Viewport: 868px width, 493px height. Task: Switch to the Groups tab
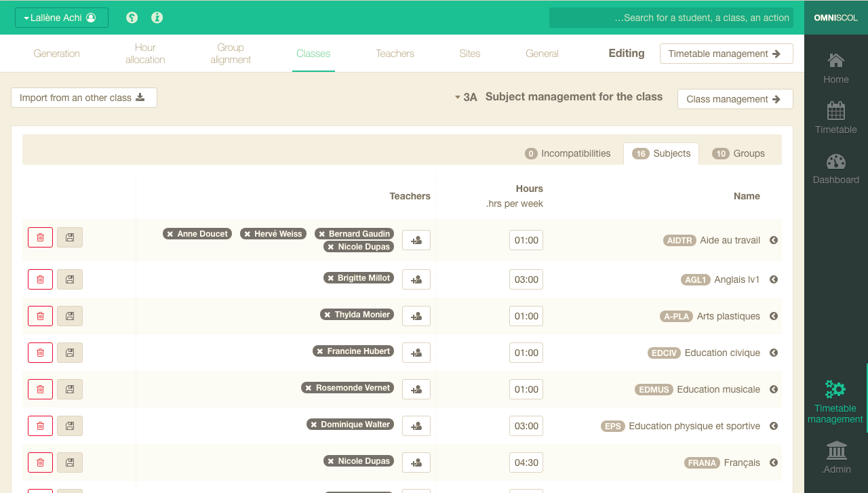pos(739,153)
